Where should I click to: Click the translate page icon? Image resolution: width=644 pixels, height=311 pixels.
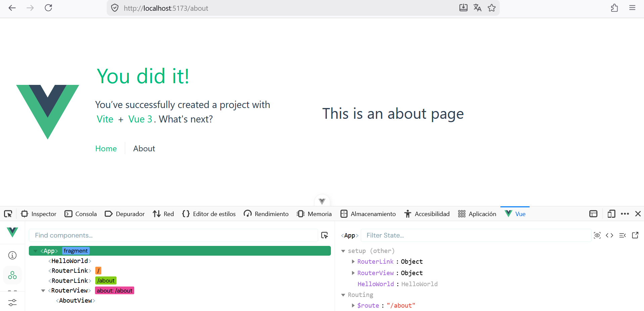(477, 8)
